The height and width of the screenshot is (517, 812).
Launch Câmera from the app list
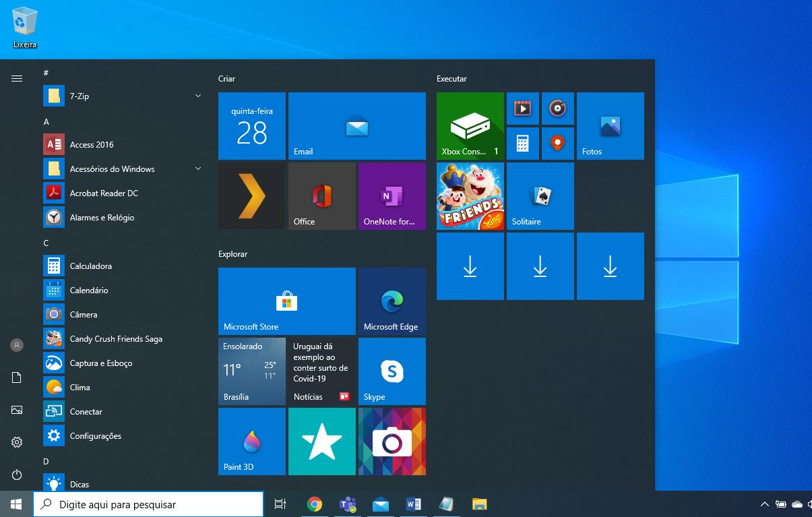pos(124,315)
